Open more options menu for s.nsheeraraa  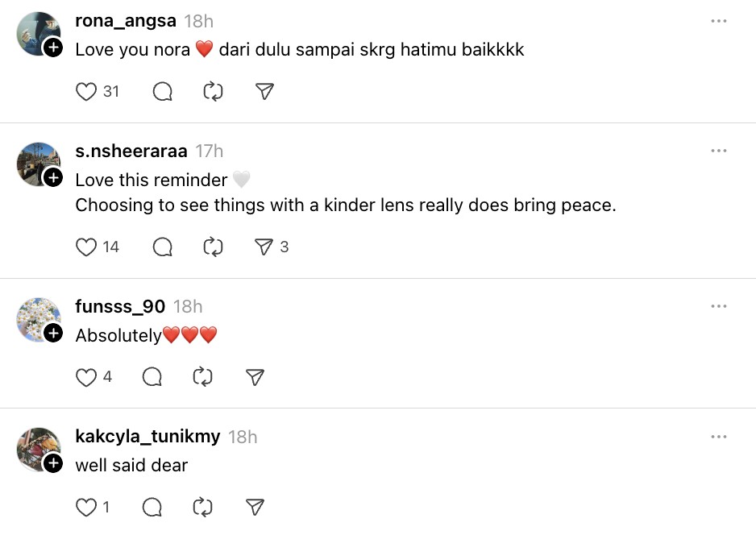pyautogui.click(x=719, y=151)
